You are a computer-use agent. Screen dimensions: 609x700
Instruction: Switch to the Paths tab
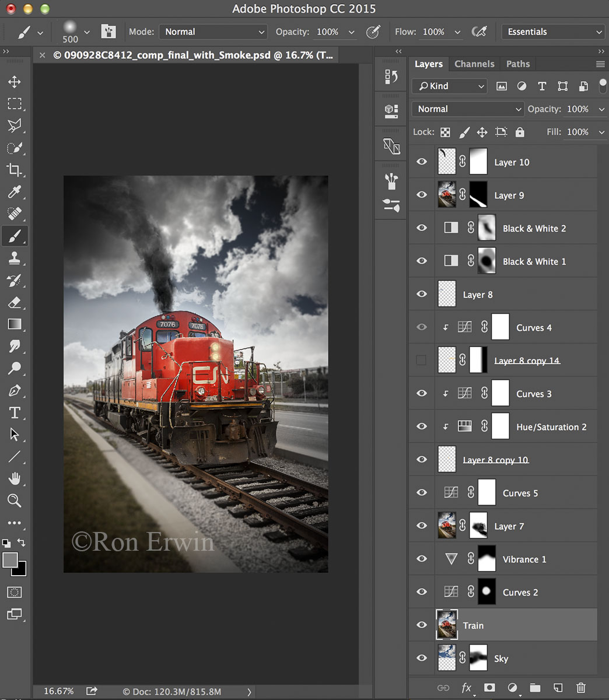(x=518, y=64)
